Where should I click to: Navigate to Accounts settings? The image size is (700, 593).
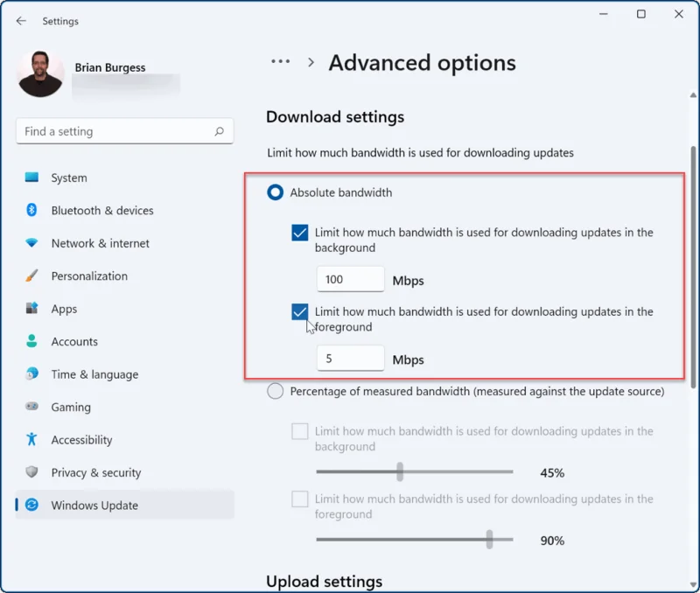tap(124, 341)
